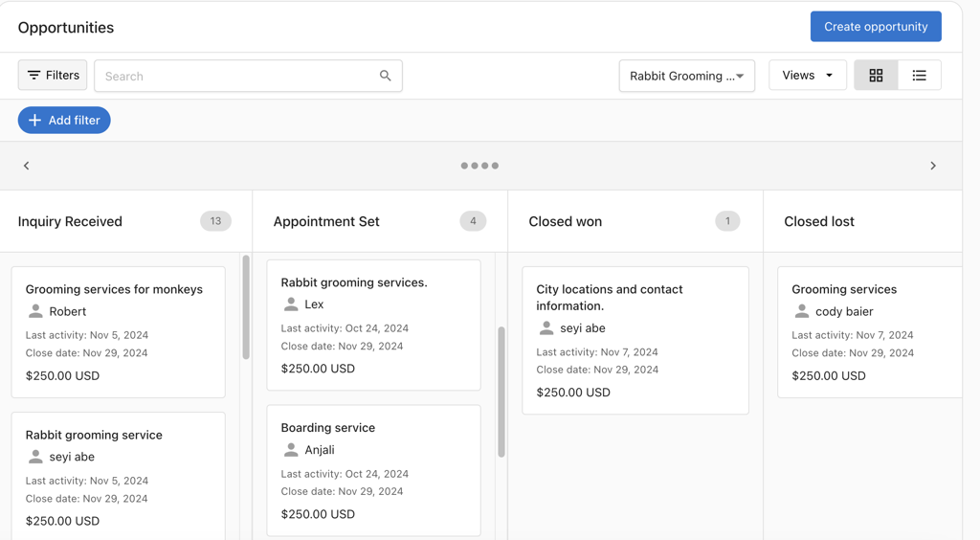Image resolution: width=980 pixels, height=540 pixels.
Task: Focus the Search input field
Action: tap(239, 76)
